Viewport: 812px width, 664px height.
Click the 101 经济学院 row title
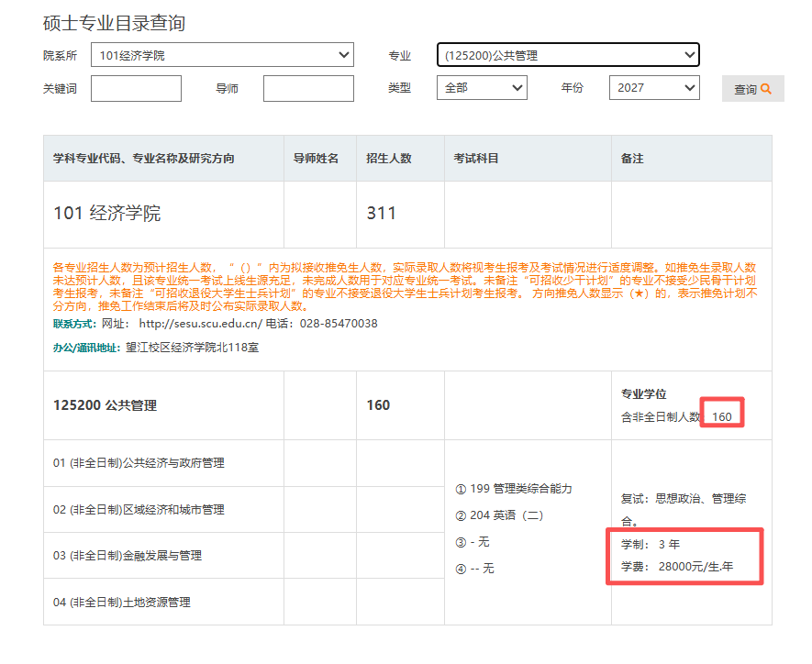(x=107, y=213)
